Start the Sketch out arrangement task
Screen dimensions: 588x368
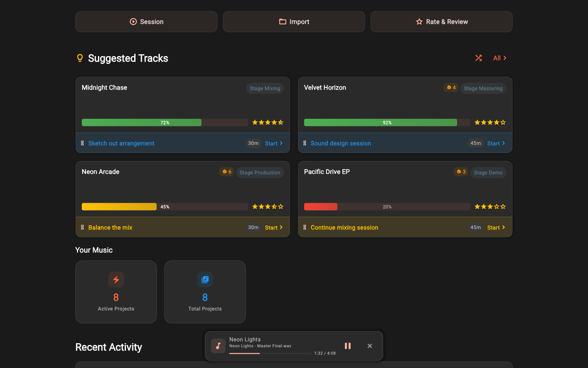pos(274,143)
